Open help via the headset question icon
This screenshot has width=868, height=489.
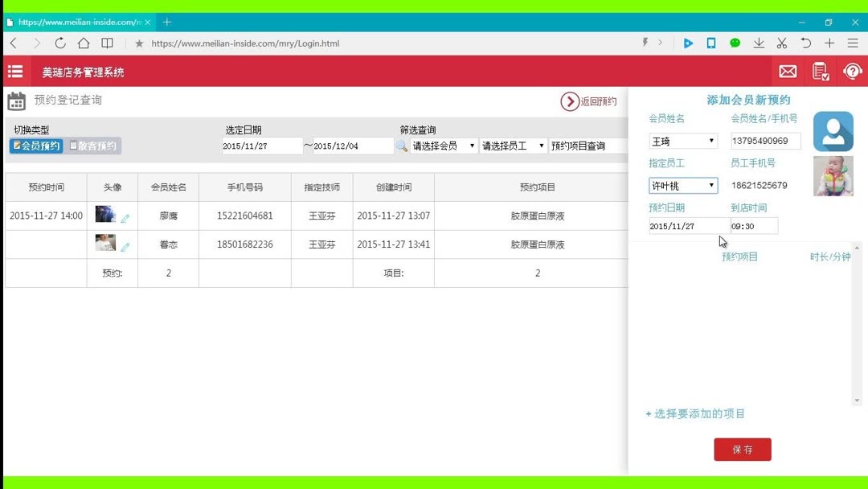pos(851,72)
